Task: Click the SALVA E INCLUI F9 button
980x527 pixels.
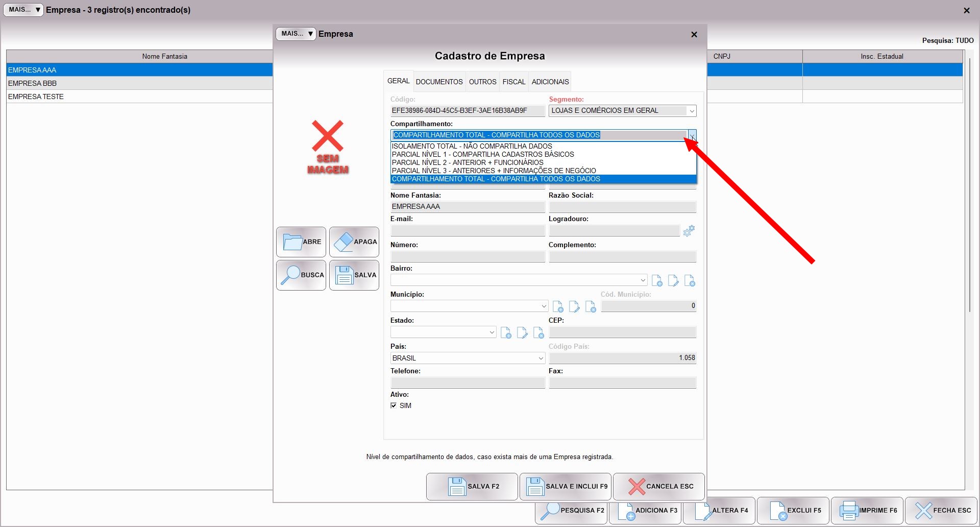Action: [x=566, y=487]
